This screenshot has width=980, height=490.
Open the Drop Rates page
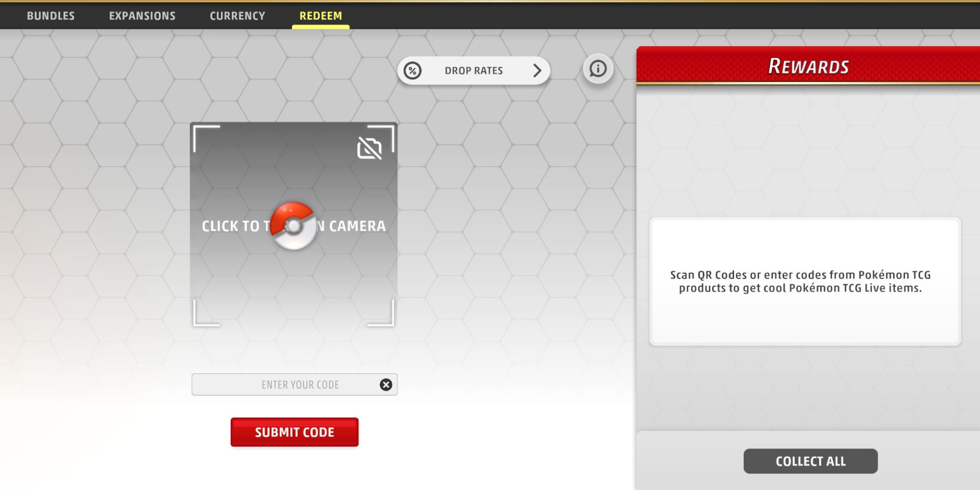pos(473,71)
